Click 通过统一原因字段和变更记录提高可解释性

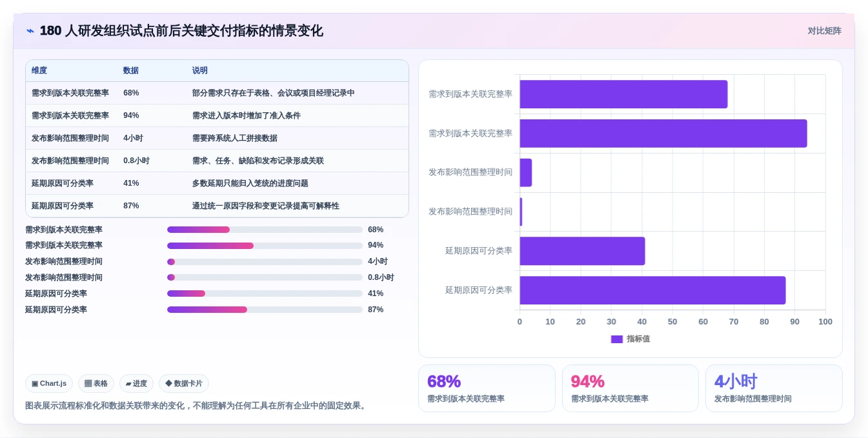pos(266,206)
